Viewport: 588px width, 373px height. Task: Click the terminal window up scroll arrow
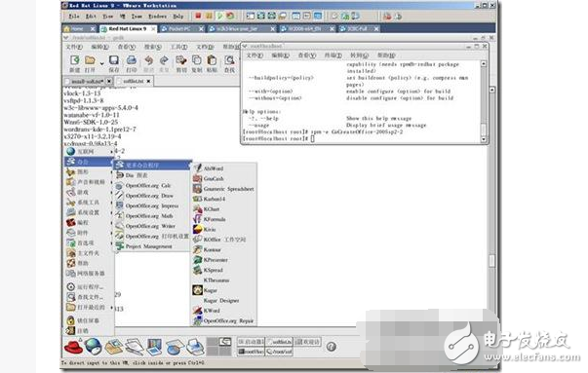(x=484, y=63)
